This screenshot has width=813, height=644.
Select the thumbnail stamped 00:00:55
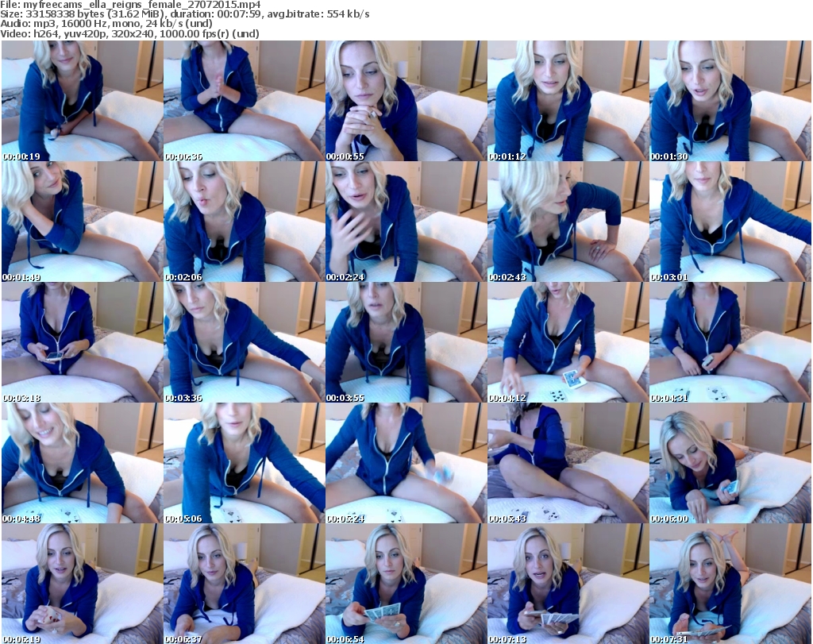pyautogui.click(x=406, y=101)
